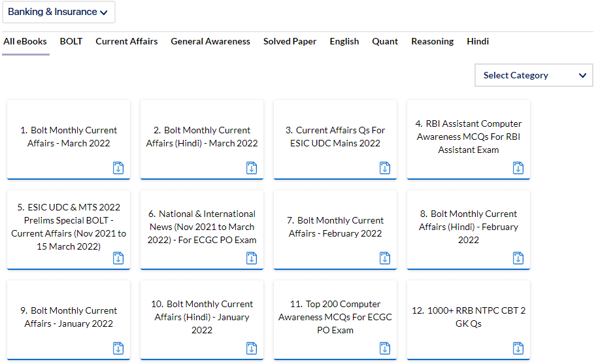Open Bolt Monthly Current Affairs (Hindi) - March 2022
The height and width of the screenshot is (364, 596).
(202, 137)
